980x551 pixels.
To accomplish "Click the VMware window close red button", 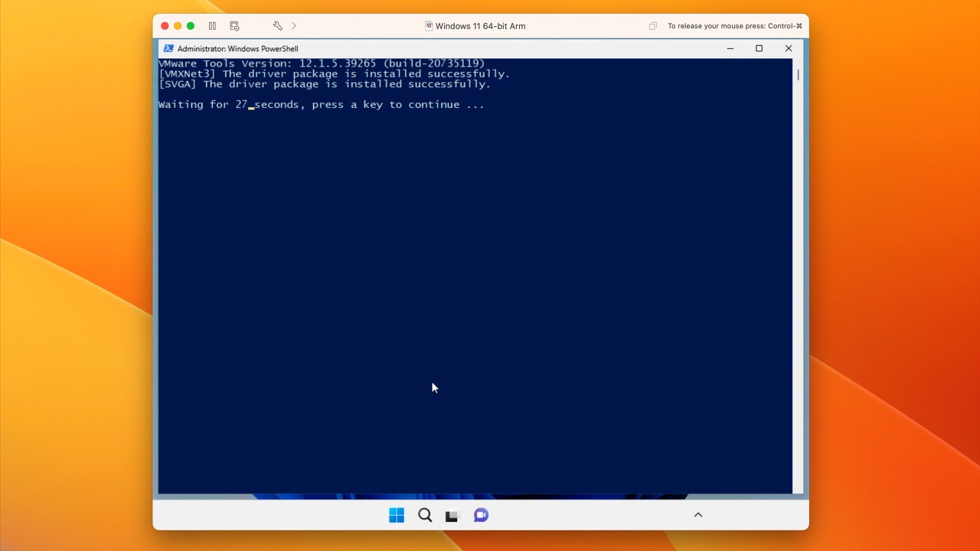I will click(165, 26).
